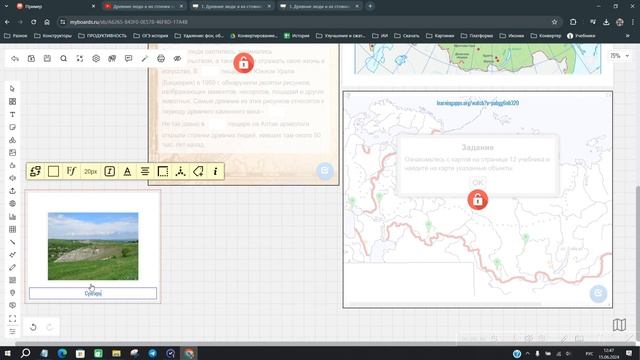Click OK in the Задание dialog

point(478,182)
